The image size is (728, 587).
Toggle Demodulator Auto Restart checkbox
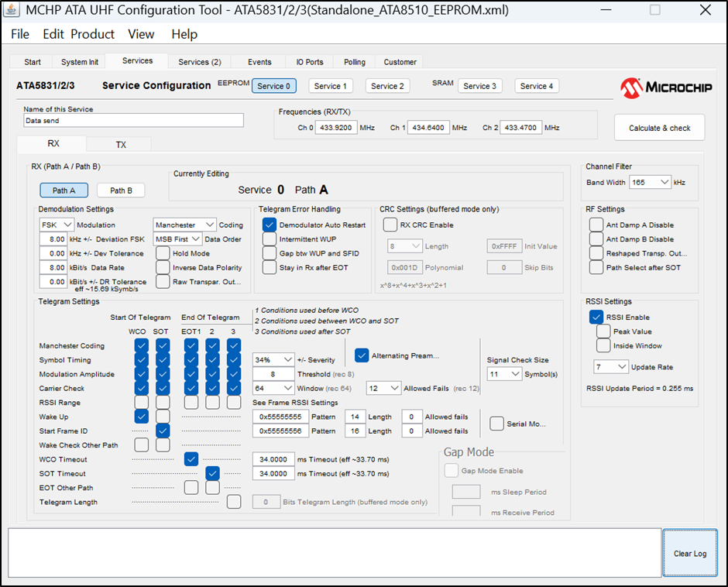click(x=270, y=225)
